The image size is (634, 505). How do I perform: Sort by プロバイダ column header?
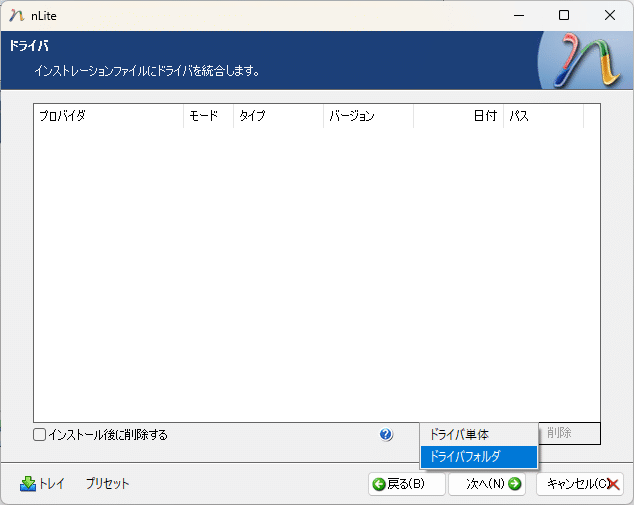click(x=108, y=116)
